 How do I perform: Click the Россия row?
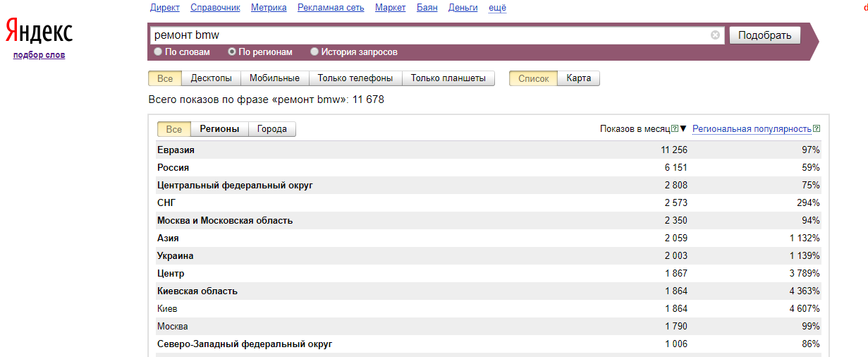pyautogui.click(x=489, y=167)
